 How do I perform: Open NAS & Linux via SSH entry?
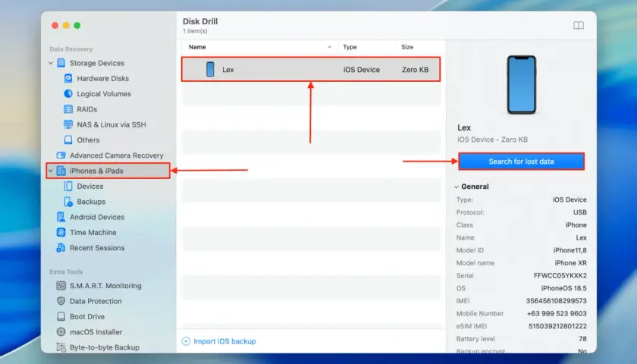click(111, 124)
